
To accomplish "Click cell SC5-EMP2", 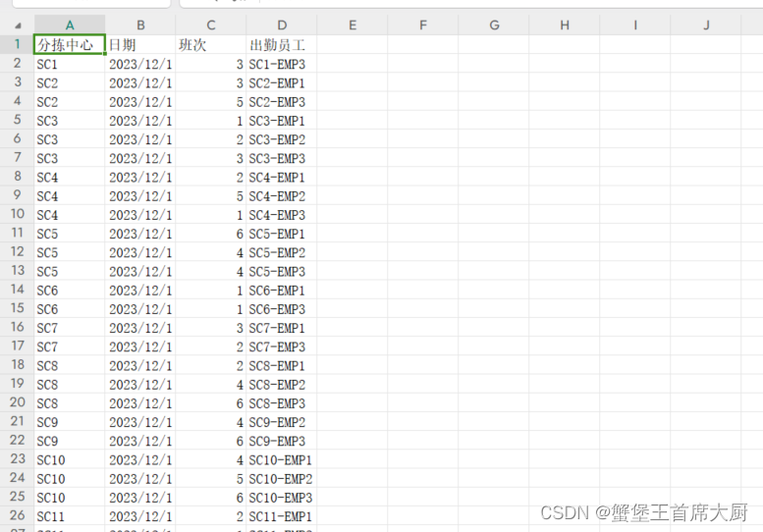I will click(x=282, y=253).
